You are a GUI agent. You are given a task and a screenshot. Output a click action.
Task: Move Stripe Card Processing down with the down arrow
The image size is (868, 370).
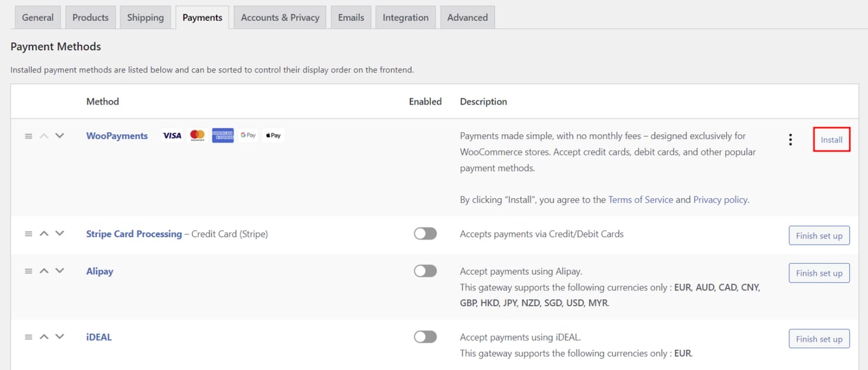60,233
